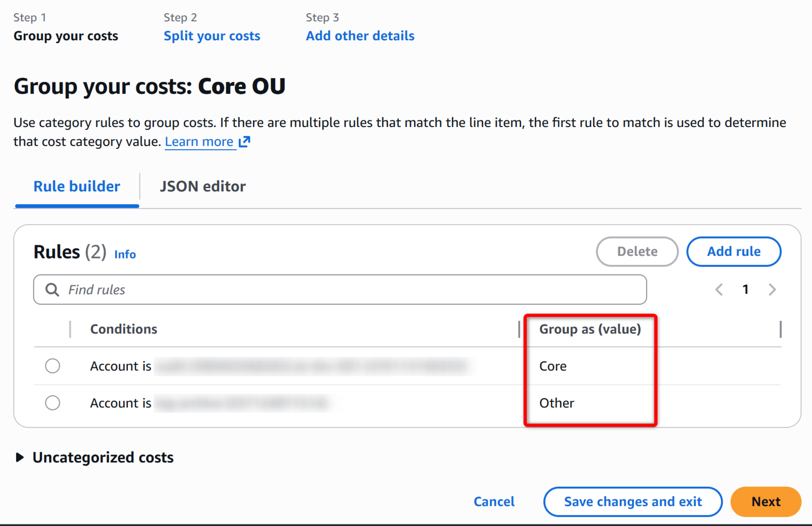The image size is (812, 526).
Task: Switch to the JSON editor tab
Action: point(202,186)
